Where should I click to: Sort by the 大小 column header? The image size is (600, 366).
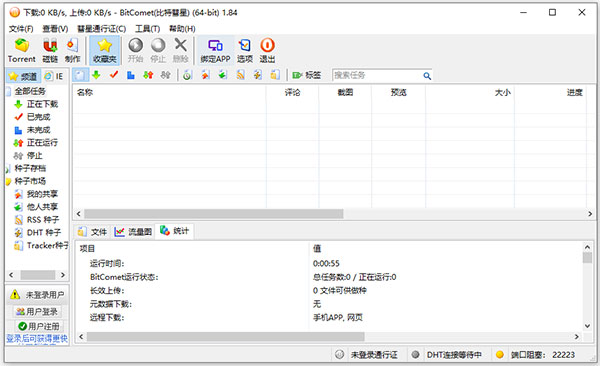[x=470, y=92]
